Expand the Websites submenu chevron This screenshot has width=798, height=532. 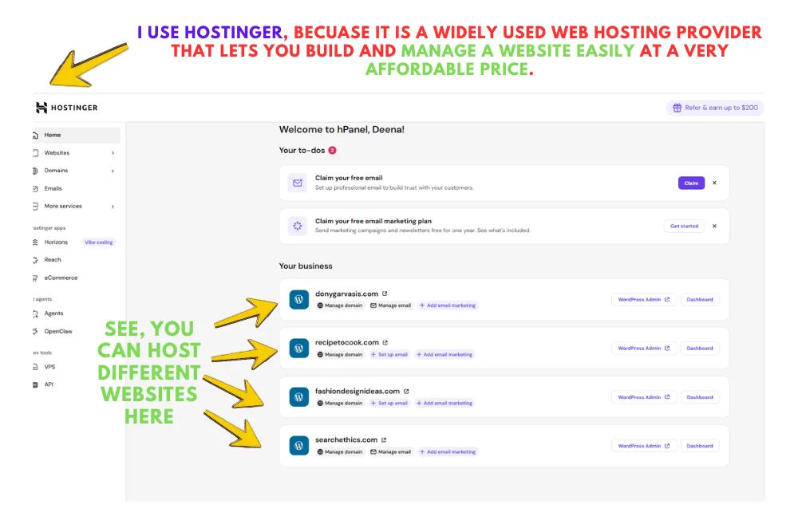(x=113, y=153)
